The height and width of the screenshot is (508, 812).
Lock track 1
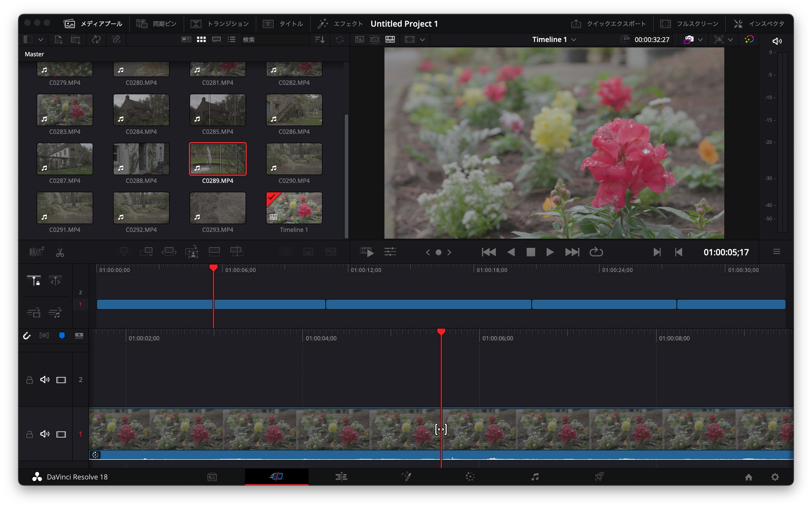coord(30,434)
